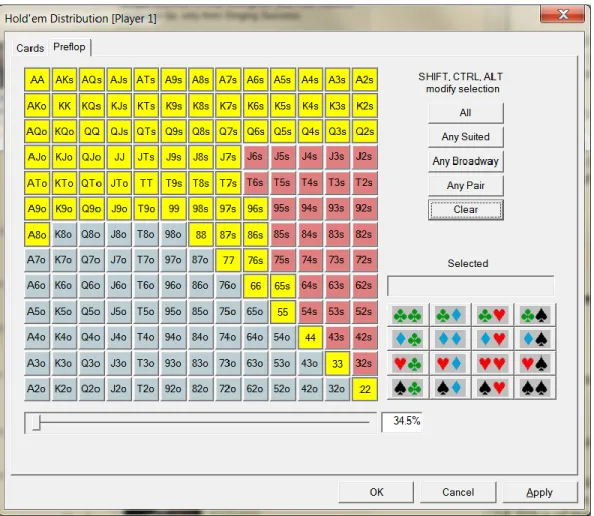Screen dimensions: 594x516
Task: Select the diamond-diamond suit combination
Action: (450, 339)
